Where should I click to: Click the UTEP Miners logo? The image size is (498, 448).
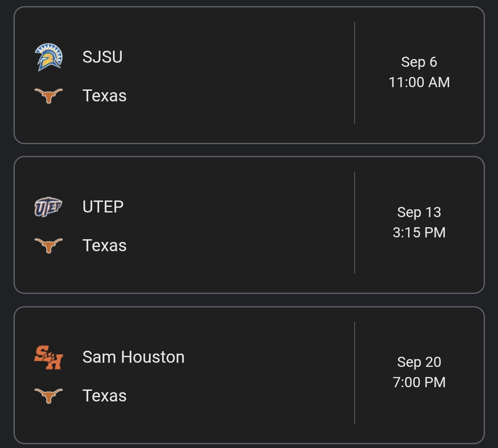[x=48, y=206]
